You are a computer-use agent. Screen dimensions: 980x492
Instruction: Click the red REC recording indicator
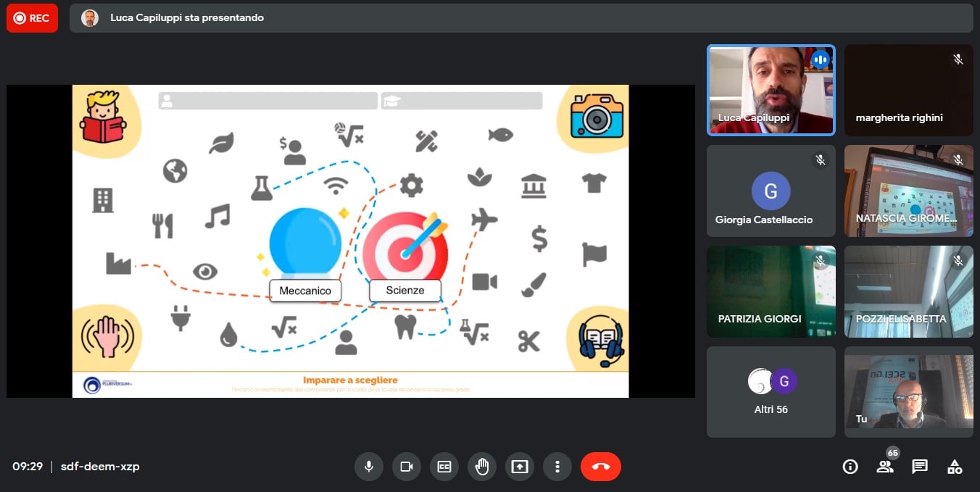[32, 18]
